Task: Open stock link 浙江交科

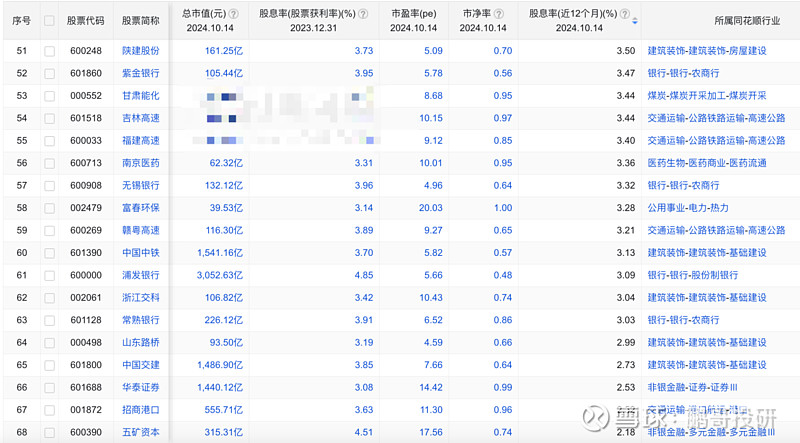Action: (x=141, y=298)
